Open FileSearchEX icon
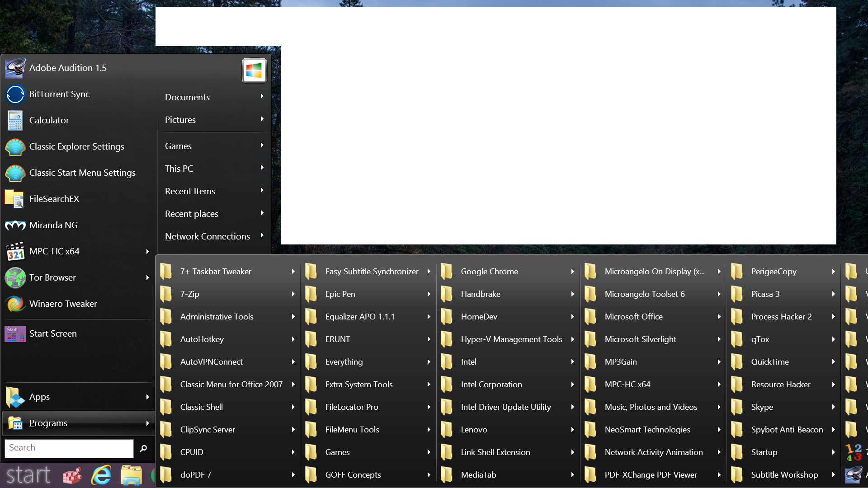This screenshot has width=868, height=488. tap(15, 199)
